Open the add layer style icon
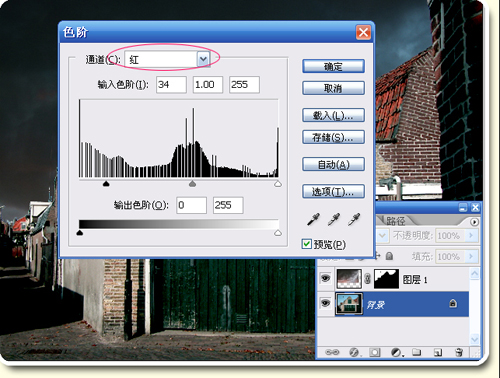Image resolution: width=500 pixels, height=378 pixels. tap(354, 352)
